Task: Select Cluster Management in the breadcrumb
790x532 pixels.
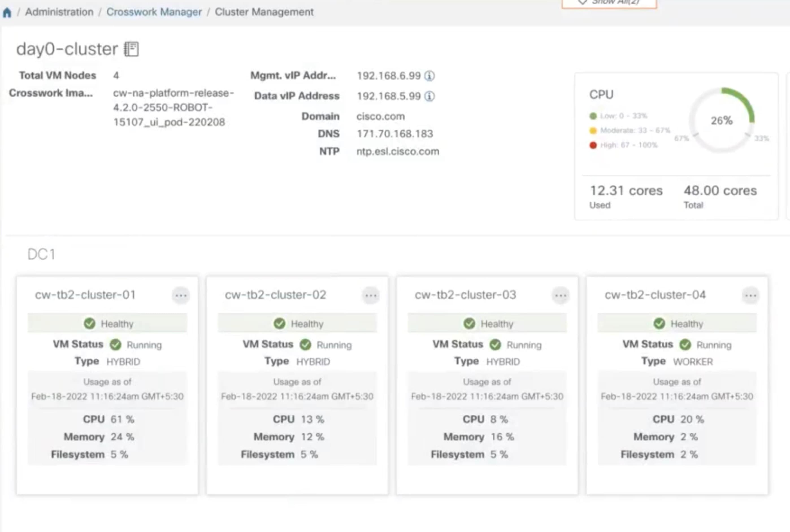Action: pos(264,12)
